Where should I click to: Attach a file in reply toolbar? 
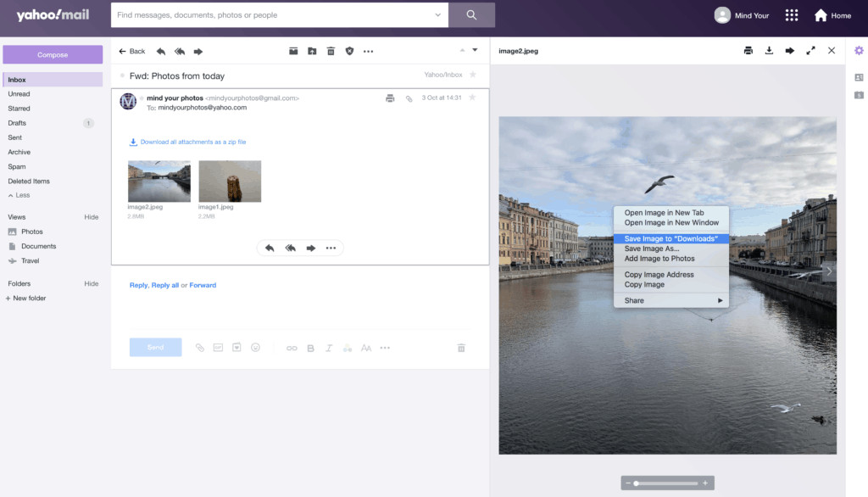point(200,348)
